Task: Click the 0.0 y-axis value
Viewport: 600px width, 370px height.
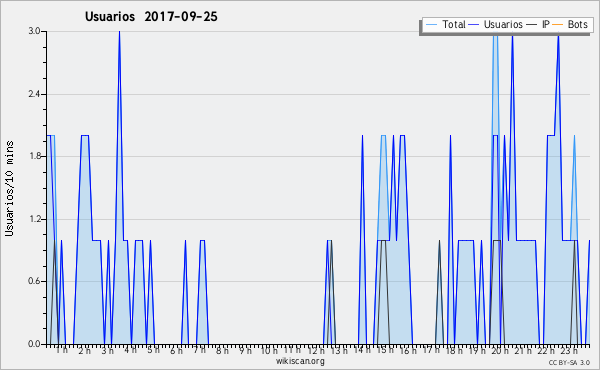Action: point(34,344)
